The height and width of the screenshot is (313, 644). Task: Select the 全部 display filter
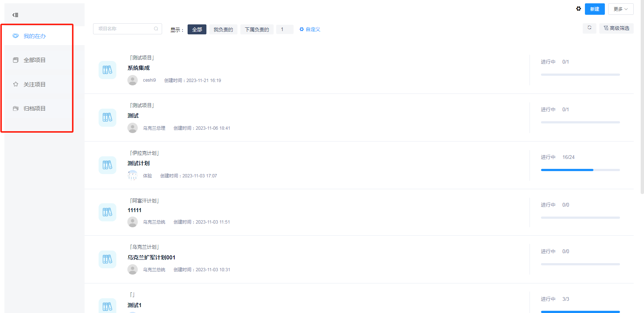197,30
